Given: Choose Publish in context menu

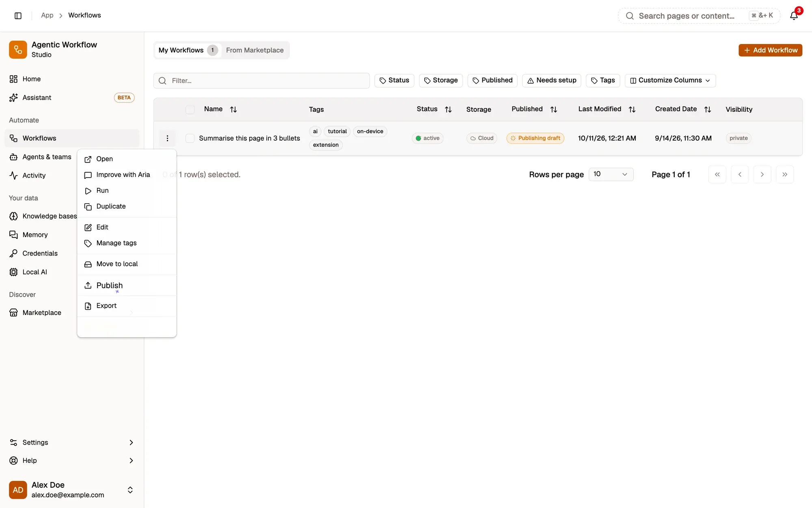Looking at the screenshot, I should (127, 285).
